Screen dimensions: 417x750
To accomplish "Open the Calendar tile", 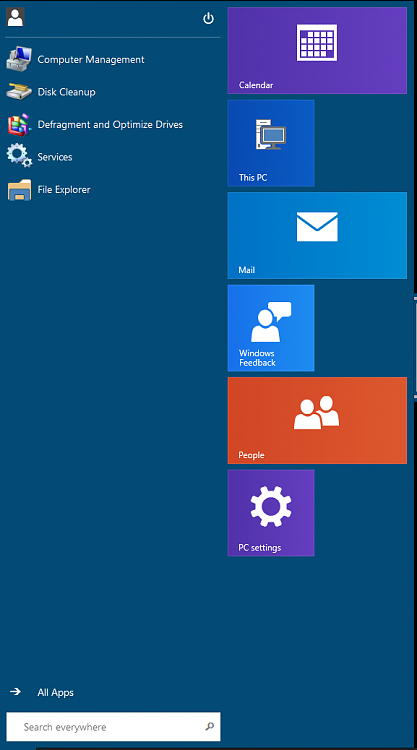I will [x=317, y=50].
